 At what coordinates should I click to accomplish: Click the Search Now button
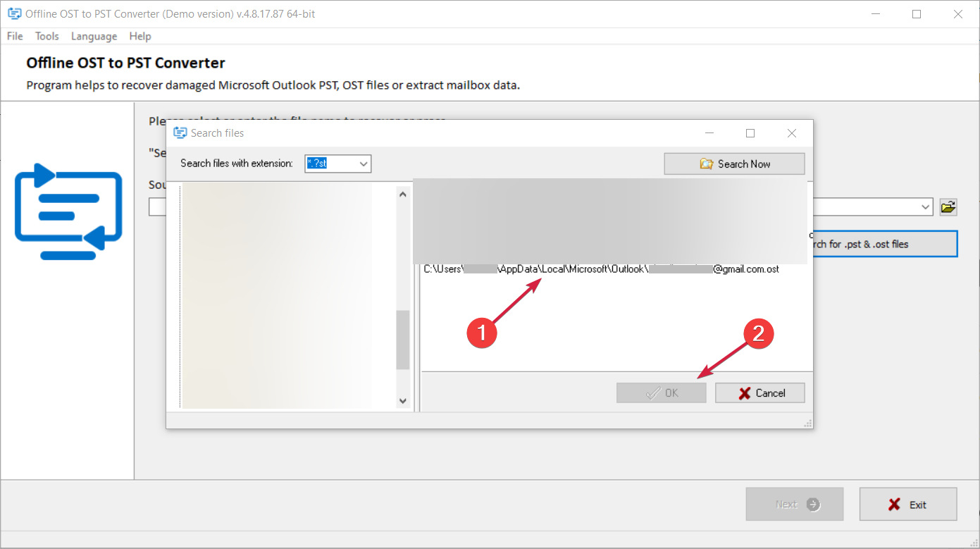click(x=734, y=164)
